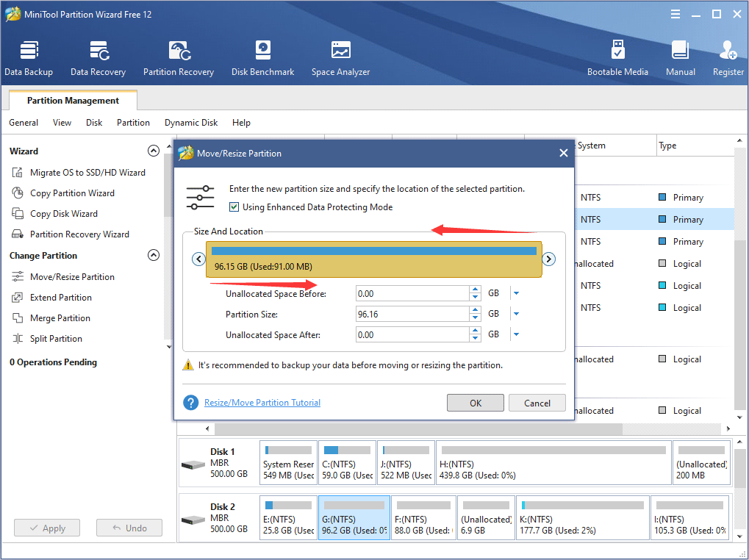
Task: Open the Resize/Move Partition Tutorial link
Action: point(262,403)
